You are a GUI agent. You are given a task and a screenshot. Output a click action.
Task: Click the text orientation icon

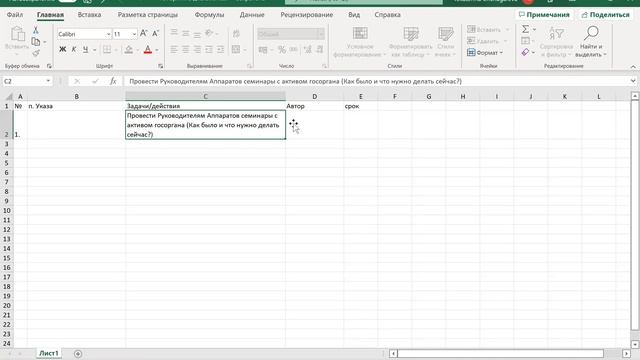tap(209, 34)
